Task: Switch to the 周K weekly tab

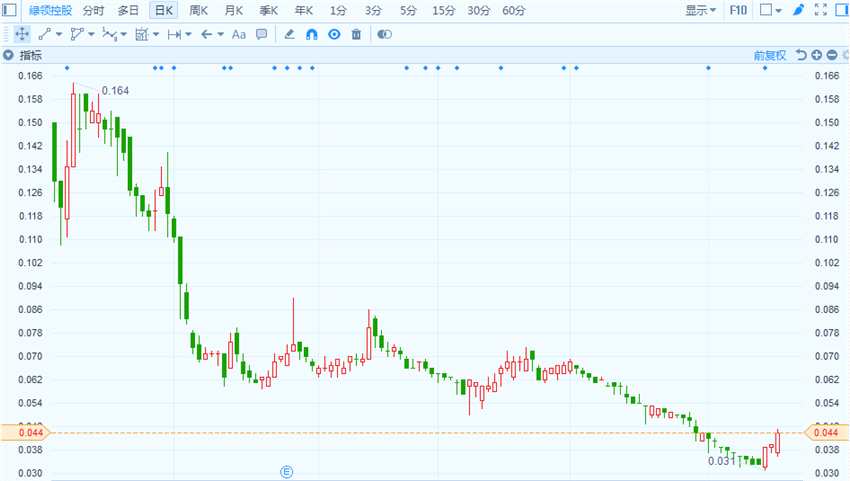Action: 198,10
